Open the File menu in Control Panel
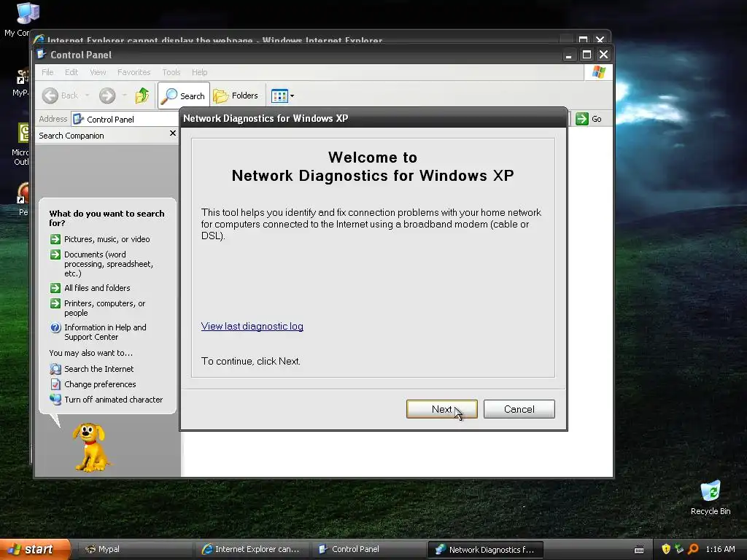 coord(47,72)
